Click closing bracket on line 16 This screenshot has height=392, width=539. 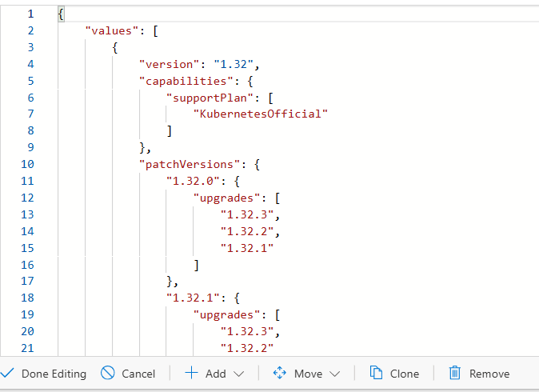point(196,265)
